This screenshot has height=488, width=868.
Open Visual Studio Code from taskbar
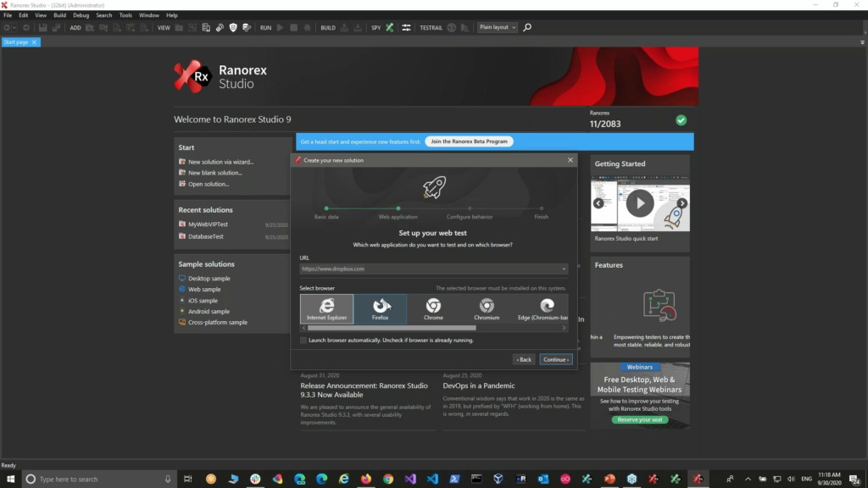click(x=432, y=480)
